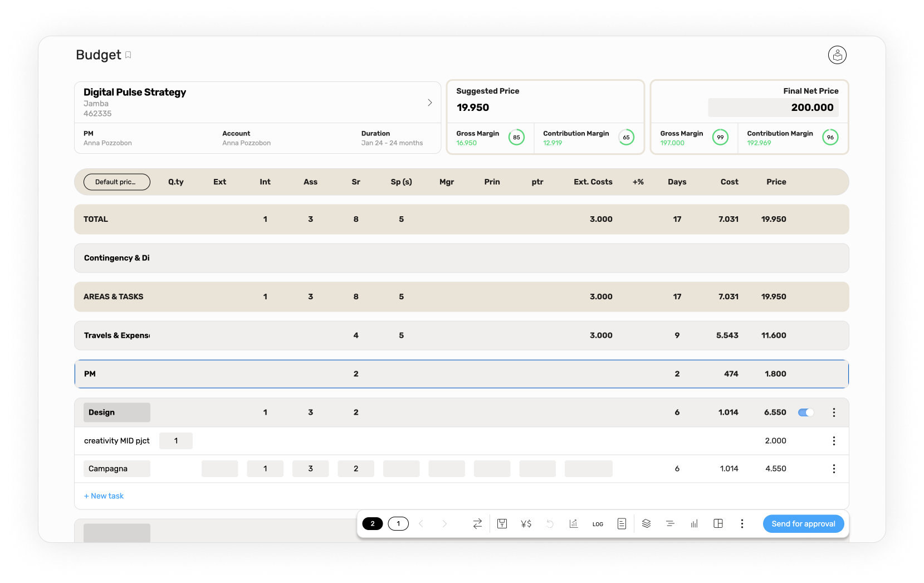Click the Sp (s) column header
The width and height of the screenshot is (924, 583).
402,182
